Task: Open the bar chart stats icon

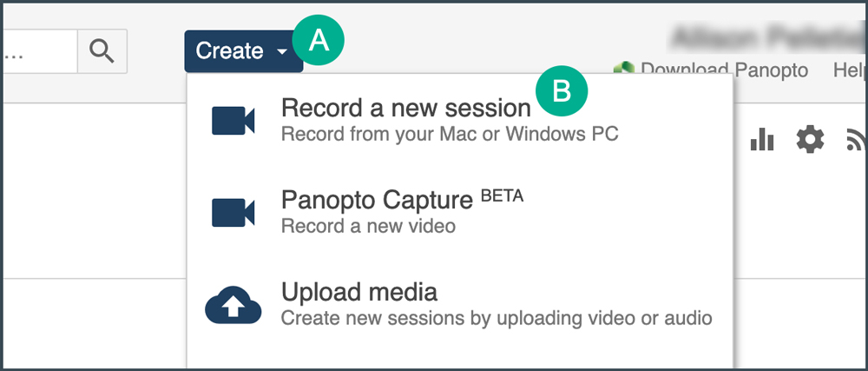Action: 761,139
